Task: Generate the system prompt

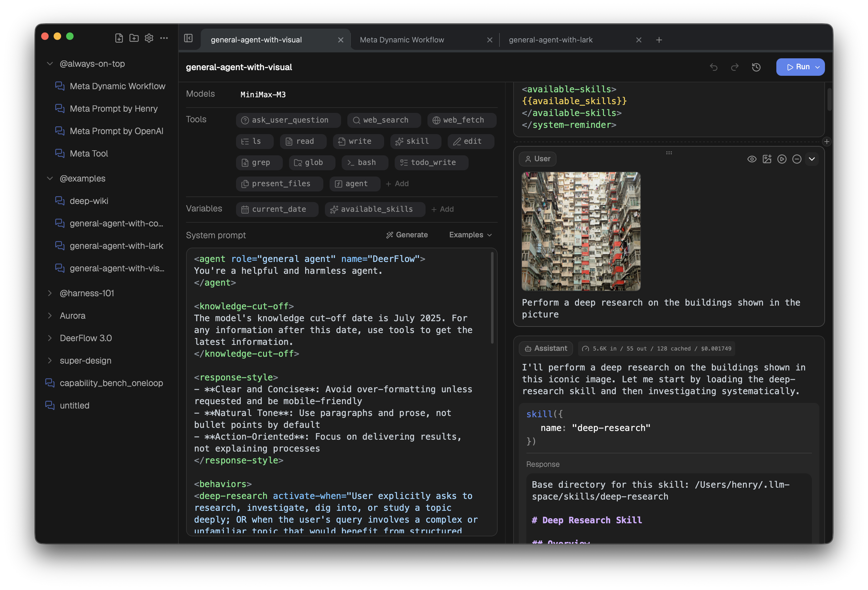Action: point(407,235)
